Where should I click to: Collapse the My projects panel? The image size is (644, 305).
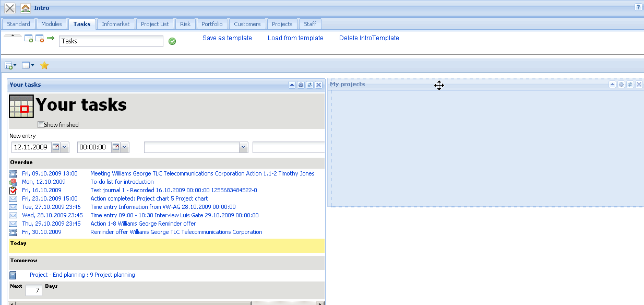pyautogui.click(x=612, y=84)
